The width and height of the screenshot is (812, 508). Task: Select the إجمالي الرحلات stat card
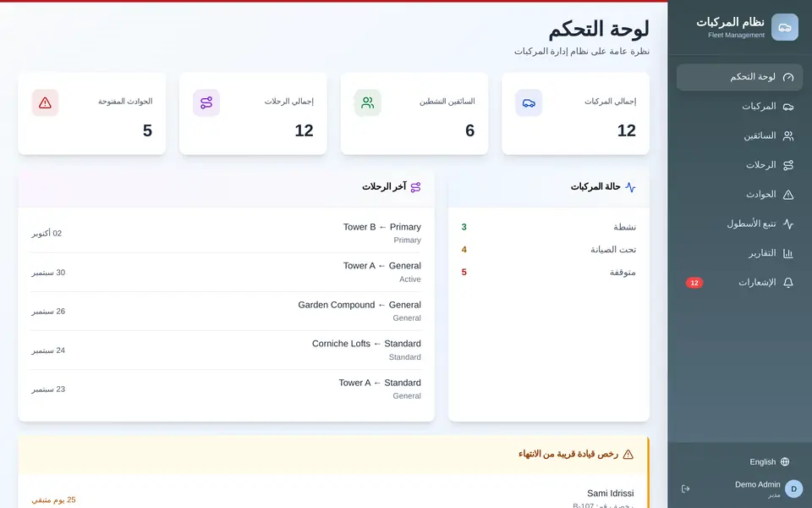[x=253, y=113]
